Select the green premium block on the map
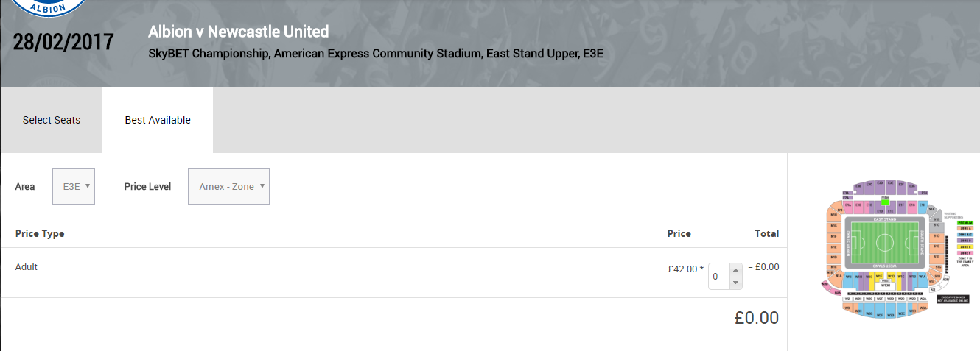The height and width of the screenshot is (351, 980). tap(885, 202)
